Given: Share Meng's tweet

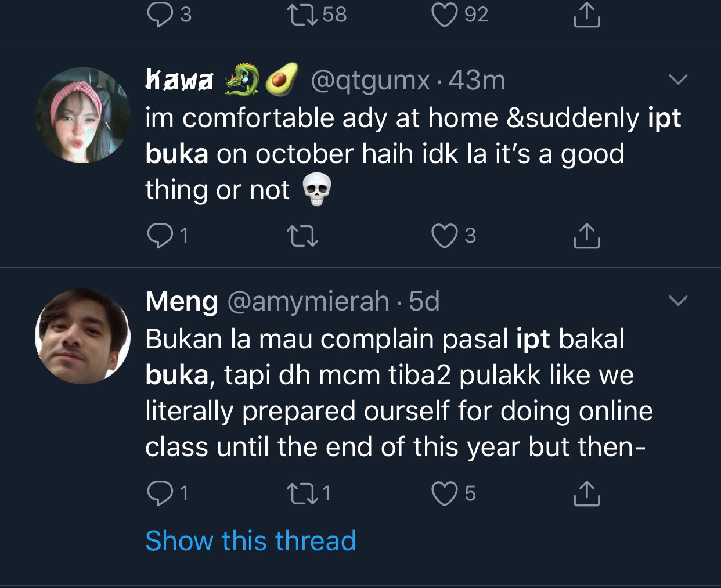Looking at the screenshot, I should point(586,493).
